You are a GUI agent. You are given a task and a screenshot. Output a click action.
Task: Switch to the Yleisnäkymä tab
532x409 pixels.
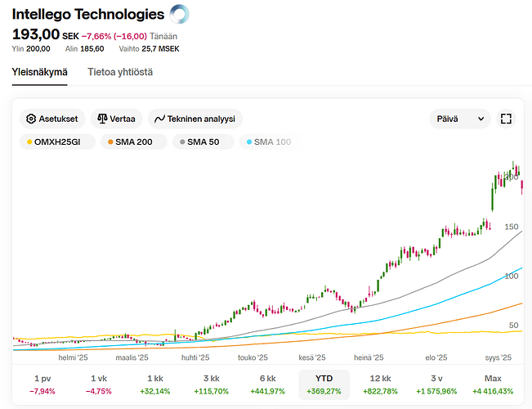click(x=40, y=72)
